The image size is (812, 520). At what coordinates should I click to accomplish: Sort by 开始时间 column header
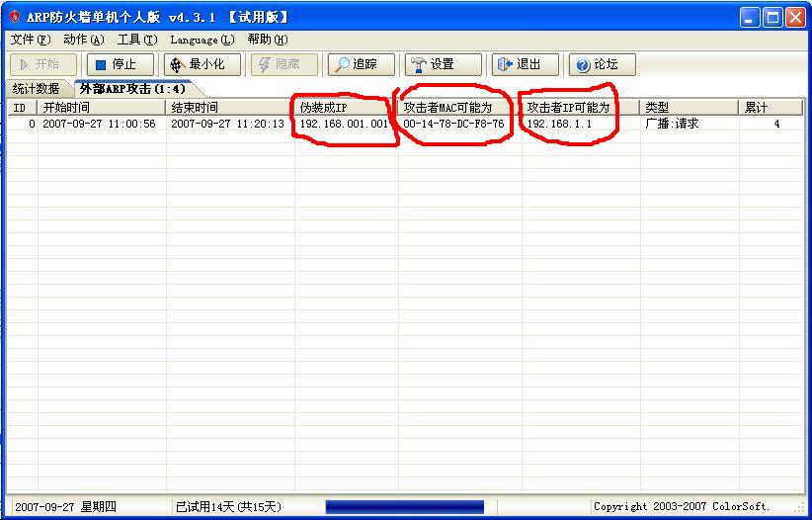pyautogui.click(x=102, y=108)
